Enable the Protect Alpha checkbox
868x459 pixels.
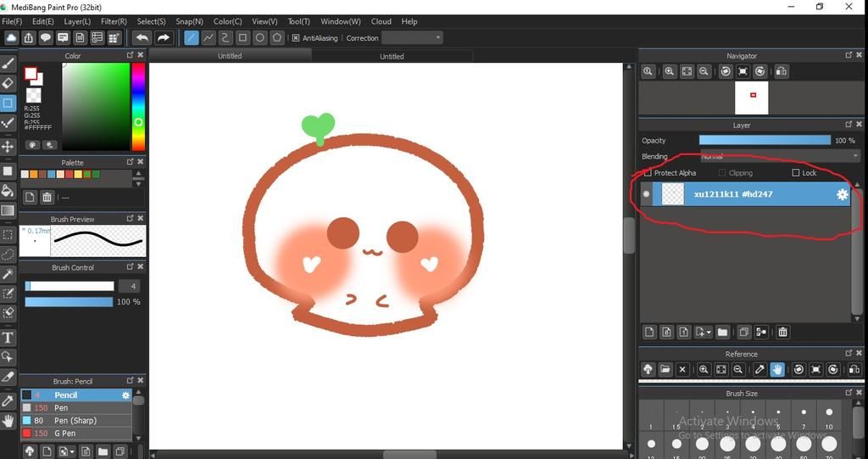point(648,173)
